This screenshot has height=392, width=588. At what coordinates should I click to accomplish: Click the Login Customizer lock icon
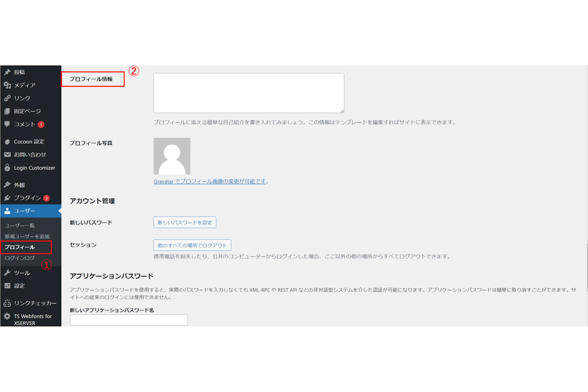tap(7, 168)
